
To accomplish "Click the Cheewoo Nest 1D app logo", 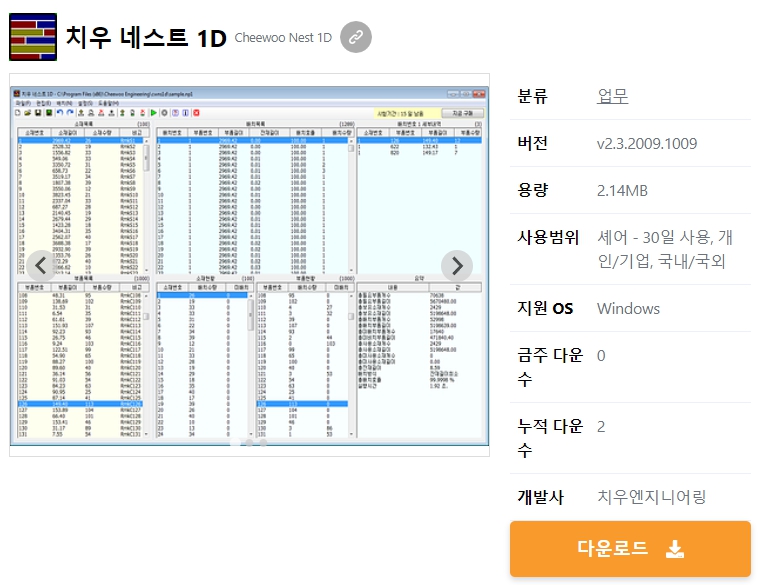I will 33,37.
